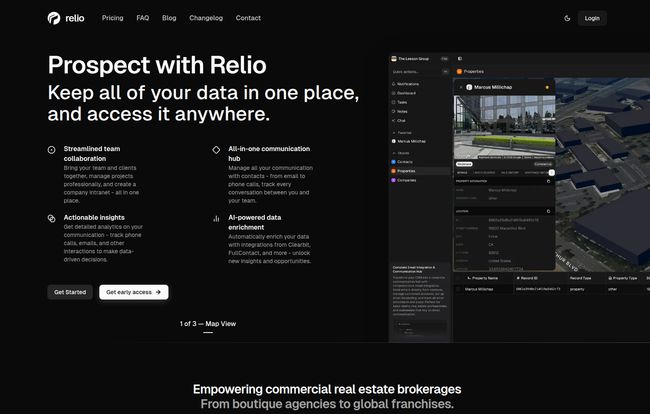Open the FAQ page

(143, 18)
